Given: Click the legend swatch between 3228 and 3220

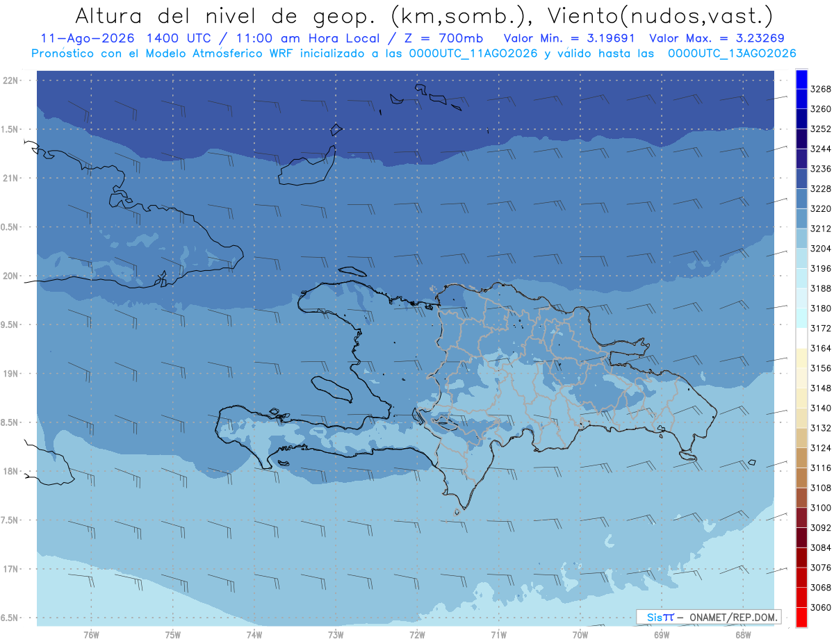Looking at the screenshot, I should [801, 199].
